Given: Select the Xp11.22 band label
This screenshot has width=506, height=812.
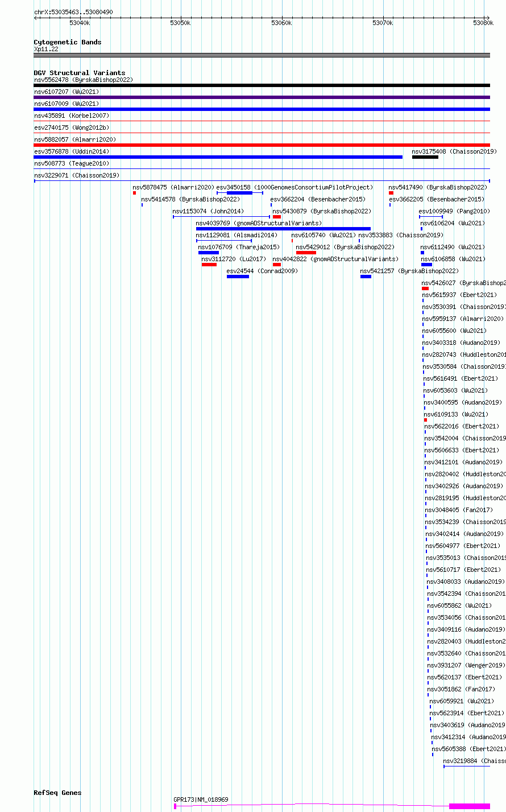Looking at the screenshot, I should (46, 49).
